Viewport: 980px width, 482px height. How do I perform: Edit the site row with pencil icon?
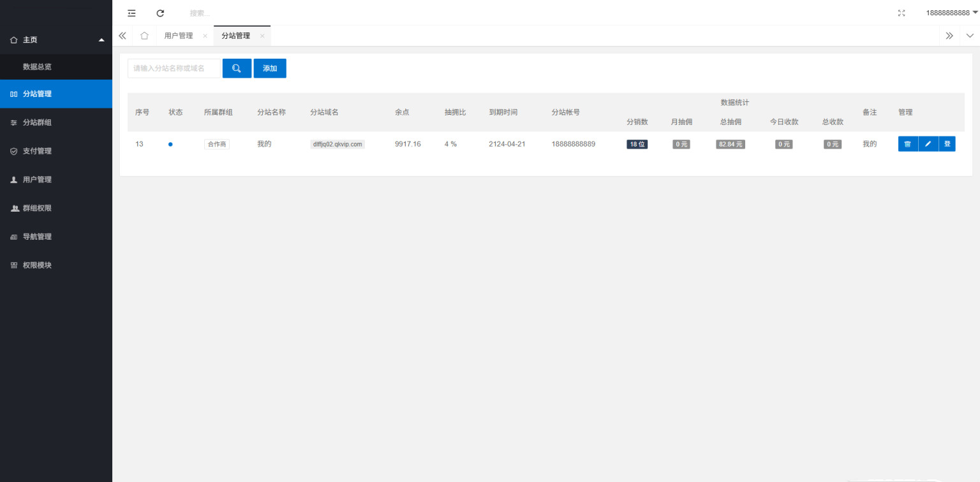coord(928,144)
